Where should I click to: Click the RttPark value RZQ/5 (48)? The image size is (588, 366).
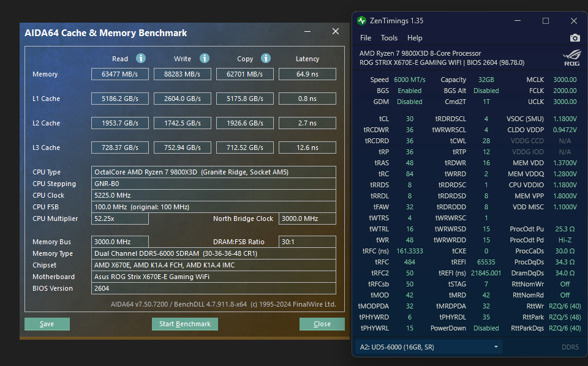coord(565,317)
